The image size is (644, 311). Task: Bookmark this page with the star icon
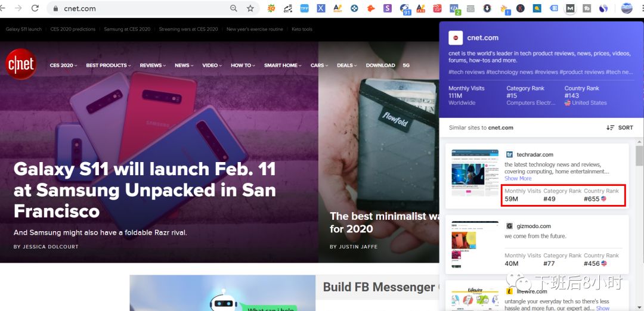[x=250, y=8]
